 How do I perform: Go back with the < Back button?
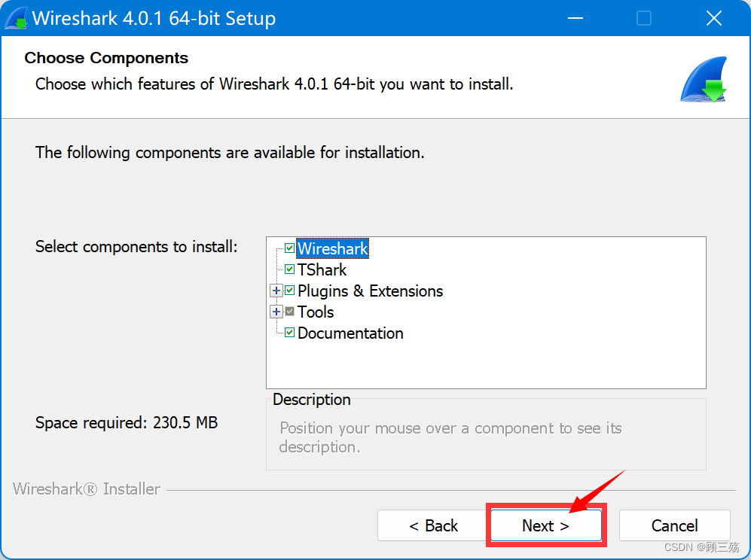pos(433,525)
